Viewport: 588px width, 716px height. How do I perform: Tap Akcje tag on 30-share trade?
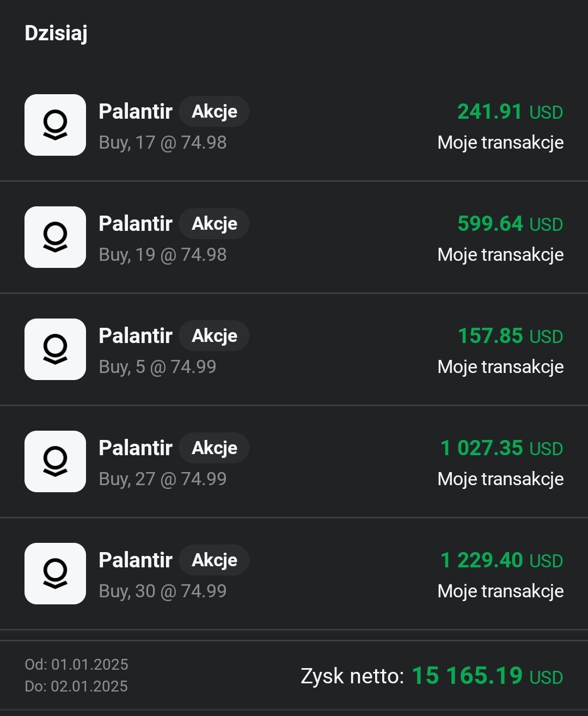coord(214,560)
